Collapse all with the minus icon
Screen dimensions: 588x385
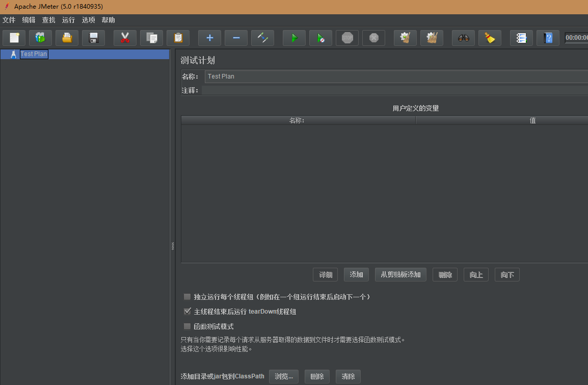(236, 38)
